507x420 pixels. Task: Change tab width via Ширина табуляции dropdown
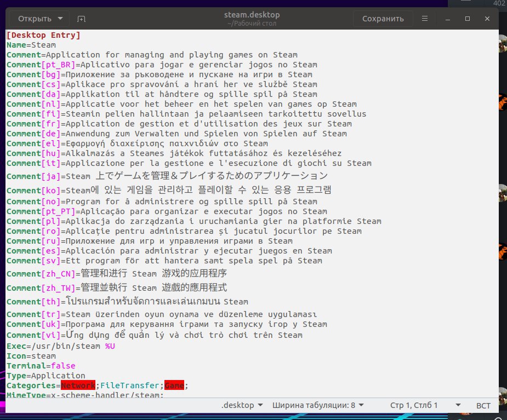point(318,405)
